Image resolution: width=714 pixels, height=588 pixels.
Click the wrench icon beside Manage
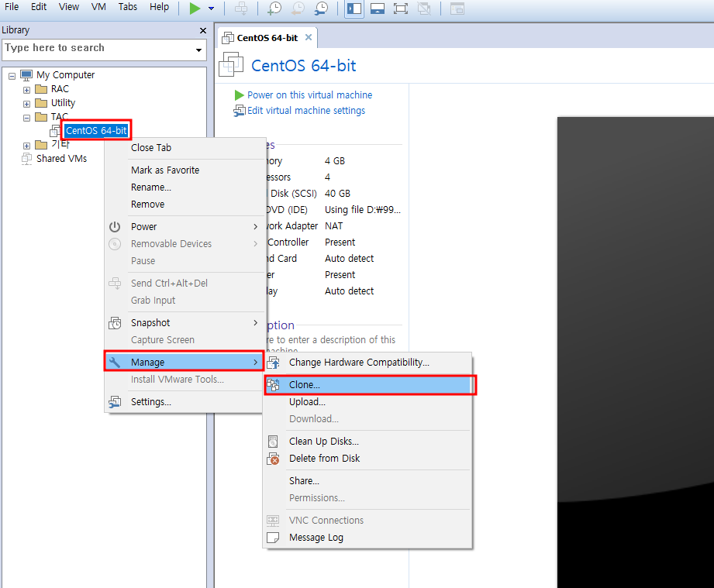[115, 363]
